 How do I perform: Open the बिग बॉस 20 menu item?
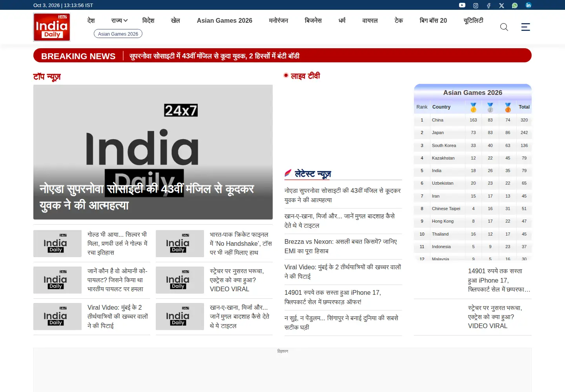pyautogui.click(x=433, y=20)
